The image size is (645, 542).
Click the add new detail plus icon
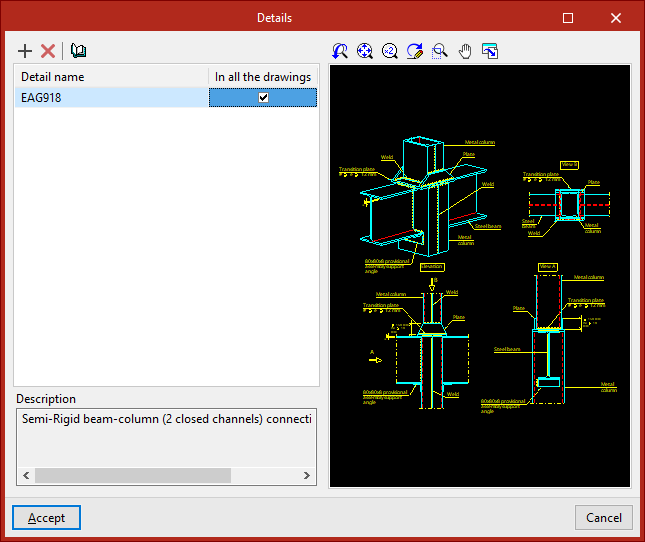(x=26, y=51)
